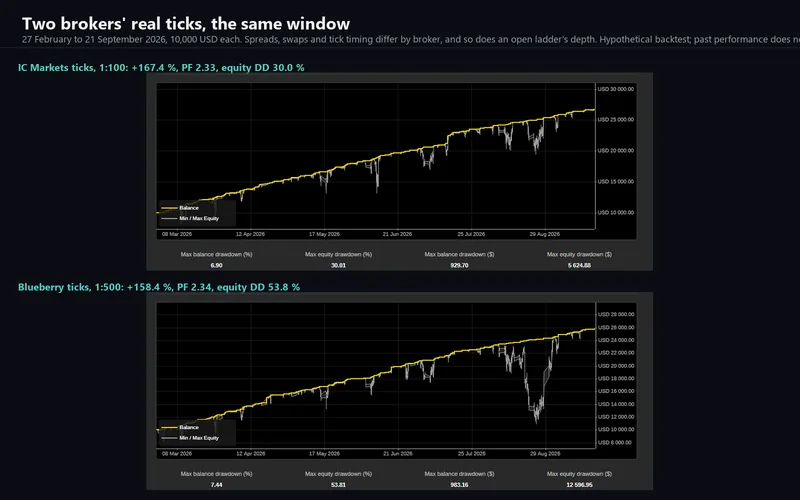
Task: Click the subtitle beginning "27 February to 21 September 2026"
Action: tap(411, 39)
